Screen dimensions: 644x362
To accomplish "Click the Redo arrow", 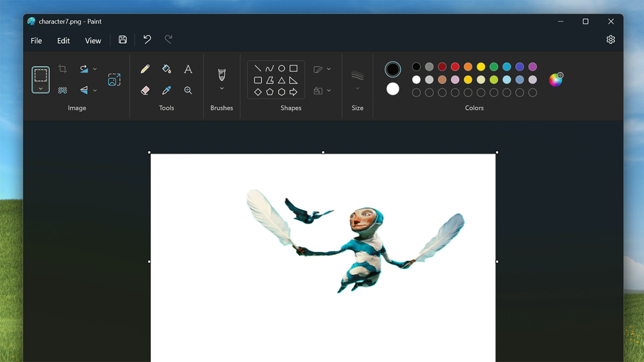I will coord(169,39).
